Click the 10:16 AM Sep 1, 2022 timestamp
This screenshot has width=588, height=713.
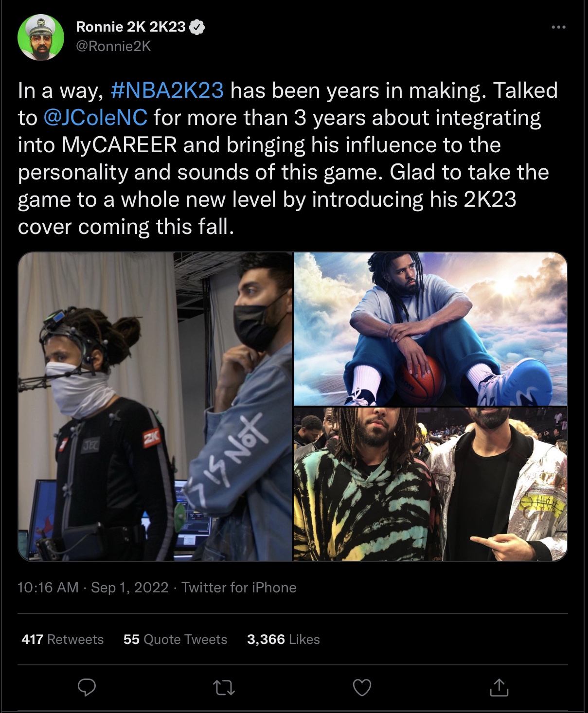pyautogui.click(x=93, y=588)
